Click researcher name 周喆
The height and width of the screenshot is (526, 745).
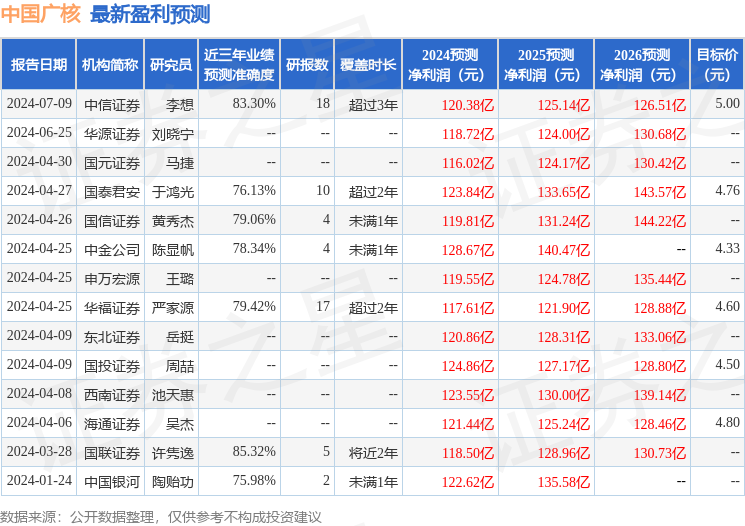tap(180, 366)
